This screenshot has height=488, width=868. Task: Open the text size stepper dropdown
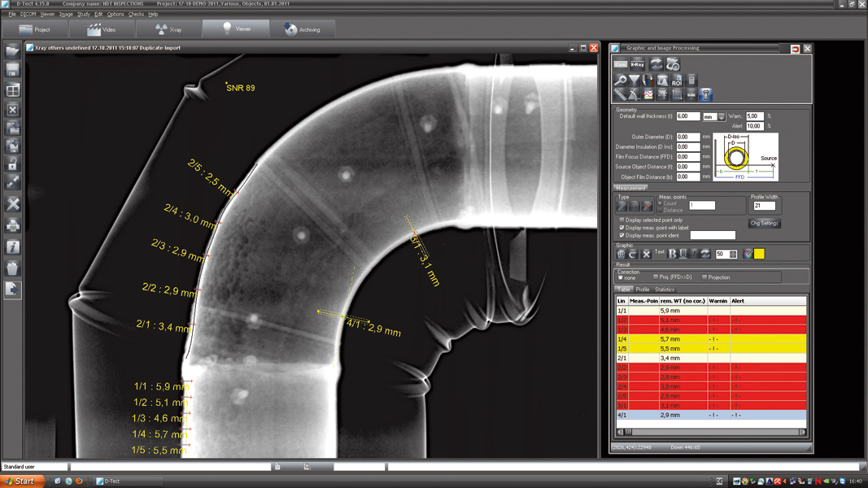[733, 254]
